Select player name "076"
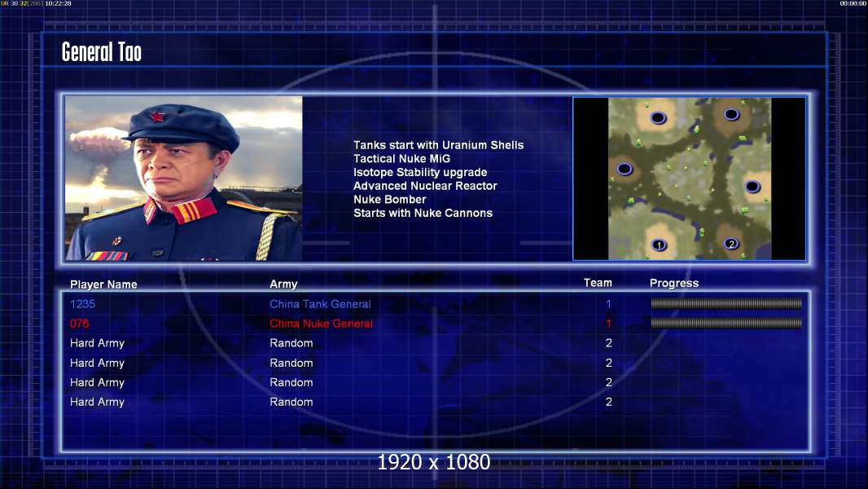The image size is (868, 489). pyautogui.click(x=79, y=324)
